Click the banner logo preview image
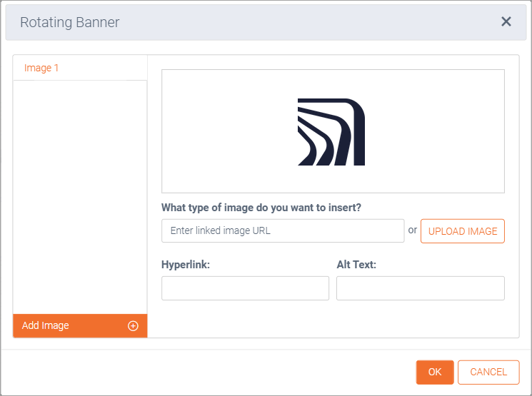The width and height of the screenshot is (532, 396). click(331, 132)
